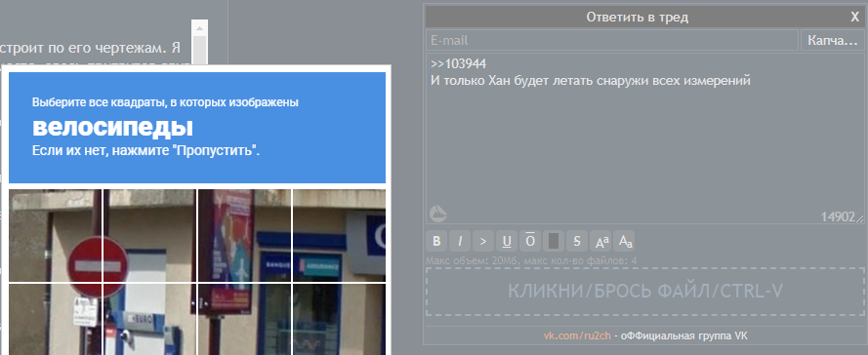The width and height of the screenshot is (868, 355).
Task: Click the scroll up arrow in left text box
Action: tap(199, 27)
